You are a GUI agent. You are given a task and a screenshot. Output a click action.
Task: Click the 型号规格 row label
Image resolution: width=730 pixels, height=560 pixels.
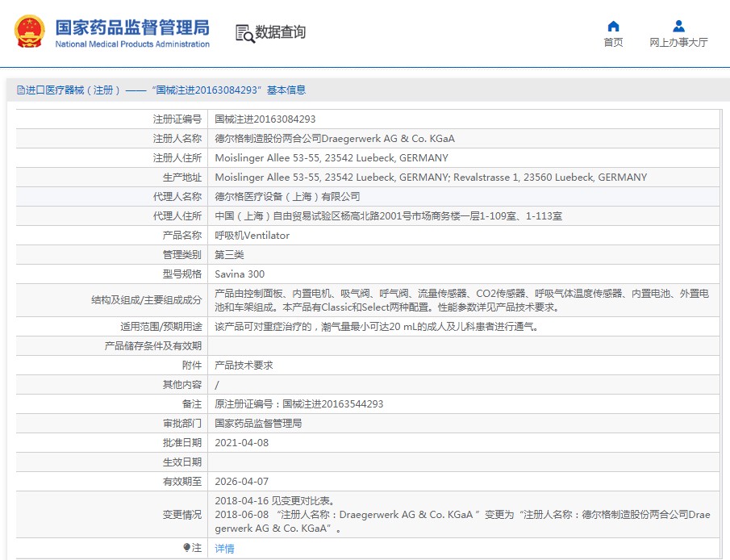click(182, 274)
